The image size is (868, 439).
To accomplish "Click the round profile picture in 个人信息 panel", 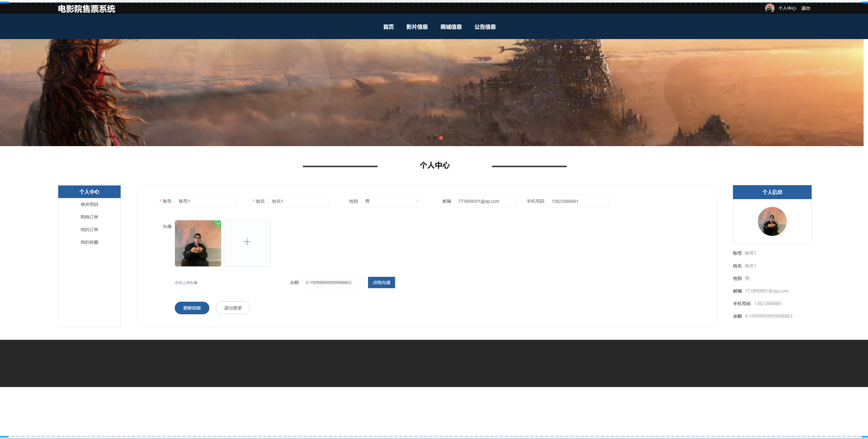I will point(772,221).
